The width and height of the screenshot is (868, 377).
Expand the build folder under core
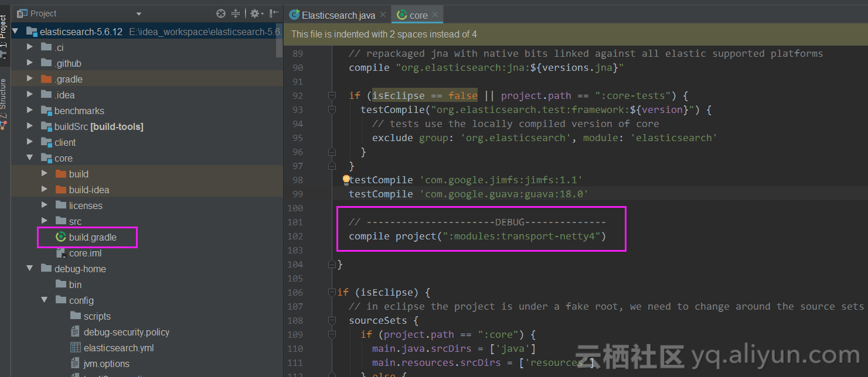45,174
